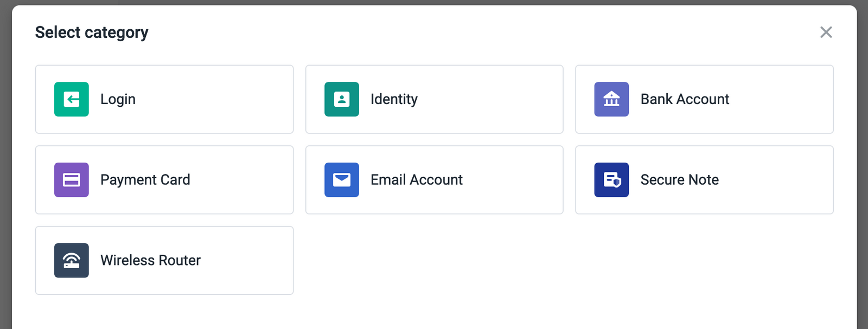Close the Select category dialog
Screen dimensions: 868x329
tap(826, 33)
